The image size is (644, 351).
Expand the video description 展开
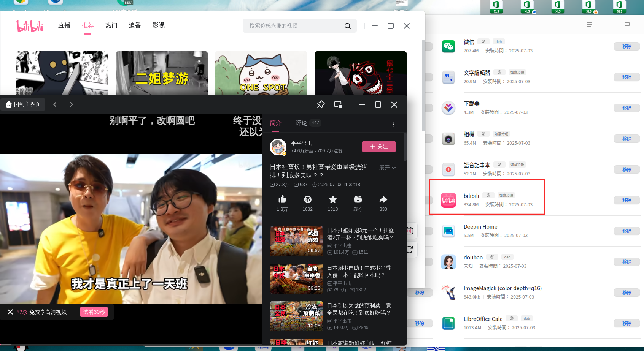click(388, 168)
